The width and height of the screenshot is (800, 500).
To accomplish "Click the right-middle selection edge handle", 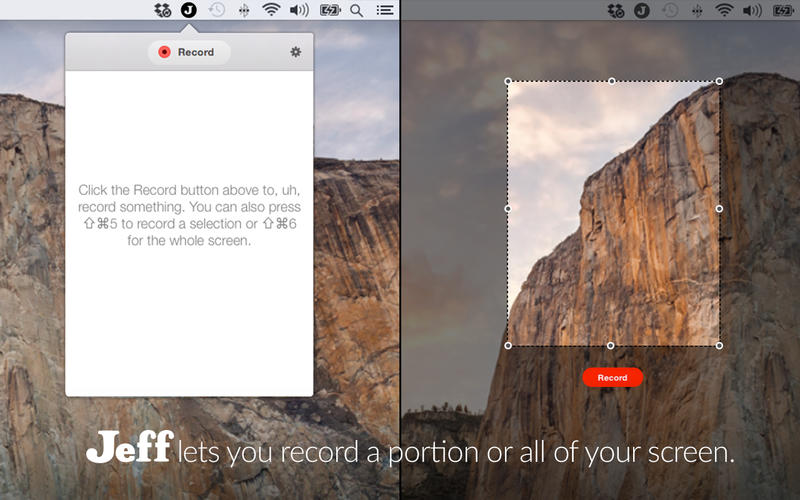I will pyautogui.click(x=719, y=209).
